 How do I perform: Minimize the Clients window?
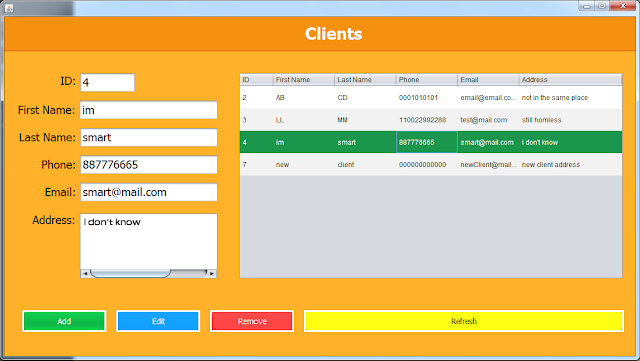[x=587, y=6]
